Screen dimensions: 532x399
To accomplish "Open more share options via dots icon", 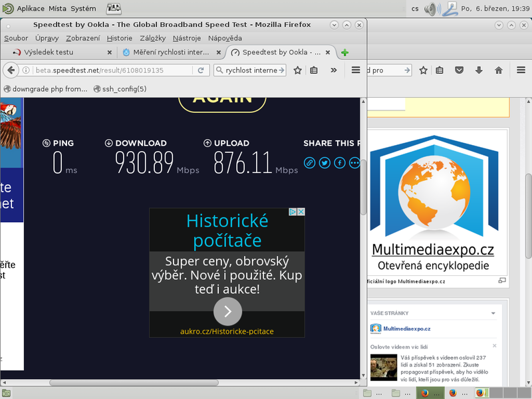I will click(354, 162).
